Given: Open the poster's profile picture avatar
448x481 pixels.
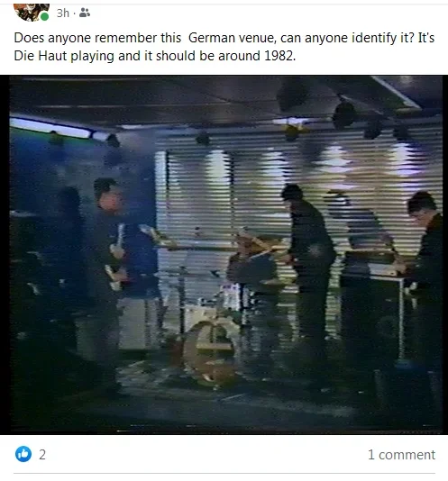Looking at the screenshot, I should coord(32,13).
